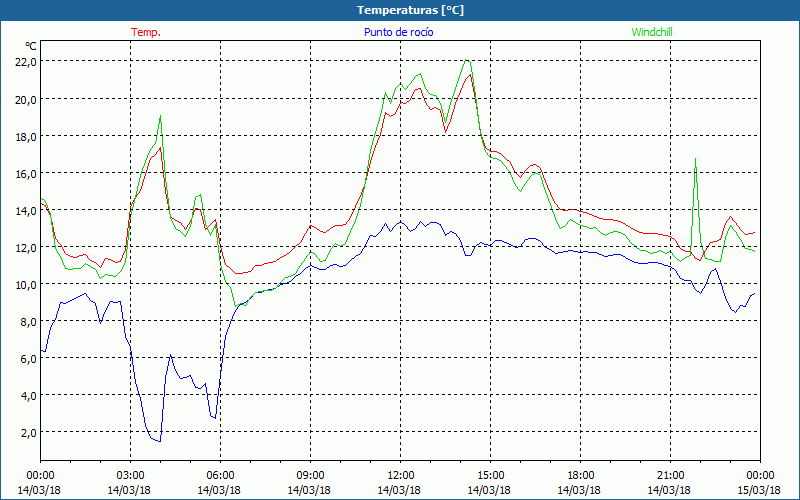Click the 06:00 time axis label

(x=220, y=476)
